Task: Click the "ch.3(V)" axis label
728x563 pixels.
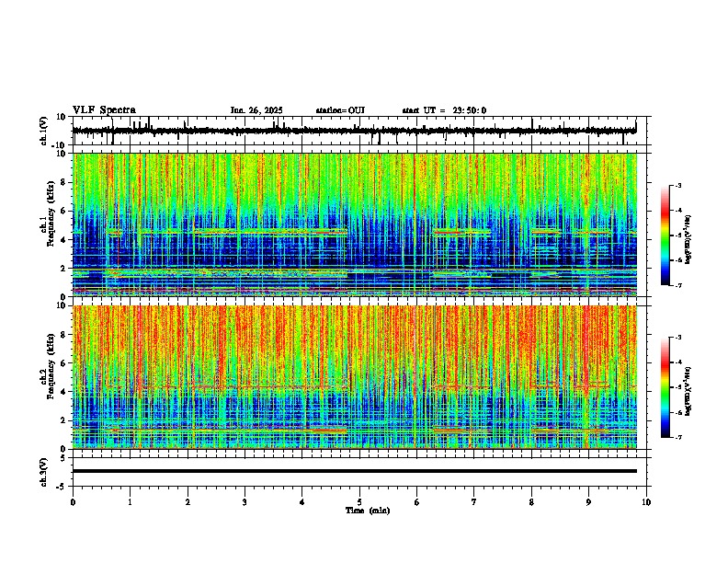Action: click(x=44, y=472)
